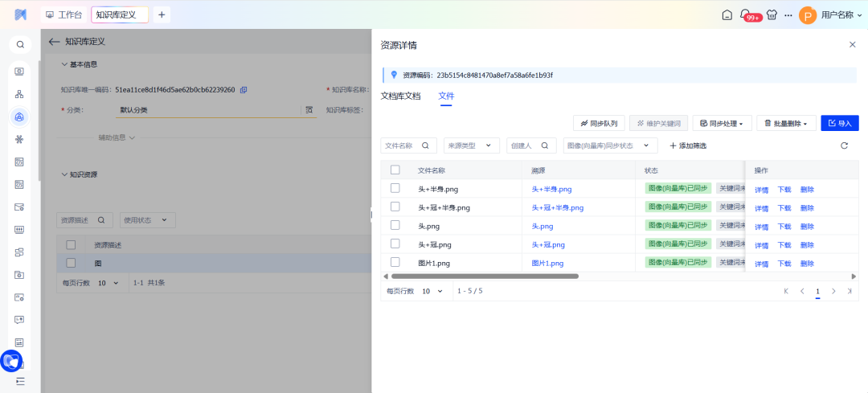Viewport: 868px width, 393px height.
Task: Go to the last page of files
Action: tap(850, 291)
